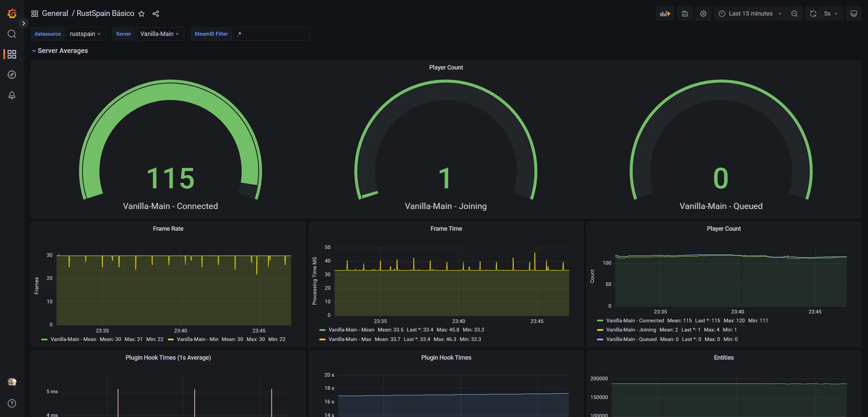Image resolution: width=868 pixels, height=417 pixels.
Task: Click the Processing Time MS axis label
Action: 315,281
